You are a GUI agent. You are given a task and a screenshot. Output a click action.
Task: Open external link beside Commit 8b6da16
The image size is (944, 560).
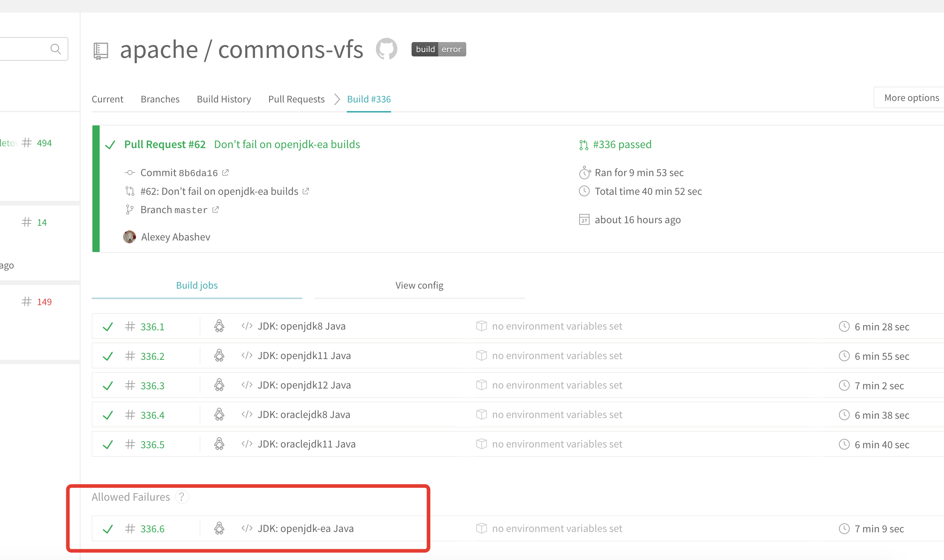click(x=226, y=173)
